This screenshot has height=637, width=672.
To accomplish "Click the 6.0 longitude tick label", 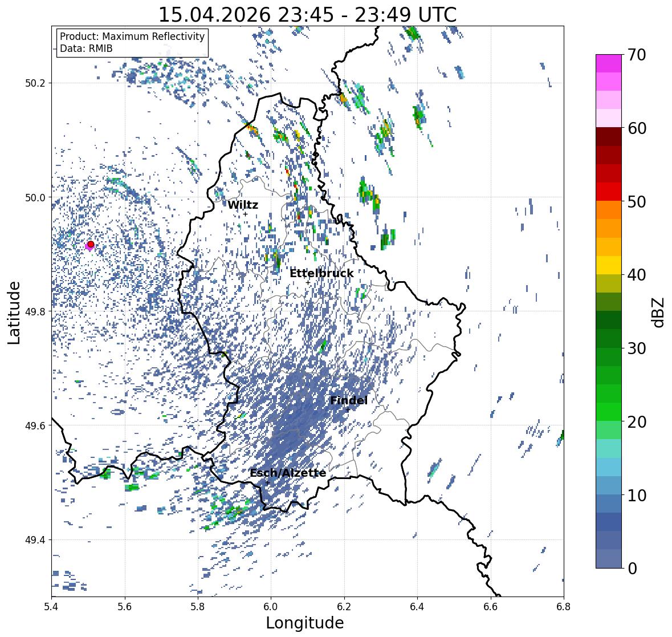I will (271, 606).
